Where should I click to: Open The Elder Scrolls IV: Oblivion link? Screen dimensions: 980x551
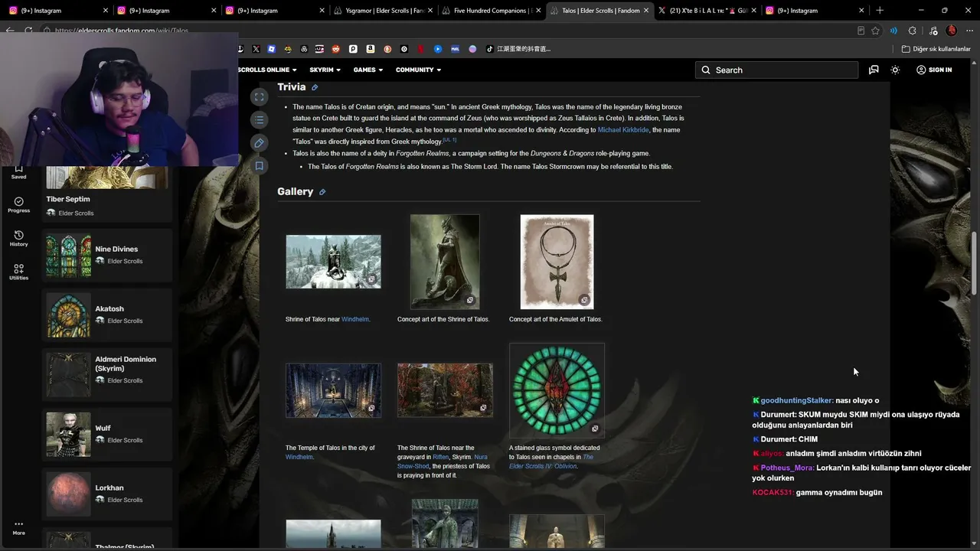pyautogui.click(x=551, y=461)
